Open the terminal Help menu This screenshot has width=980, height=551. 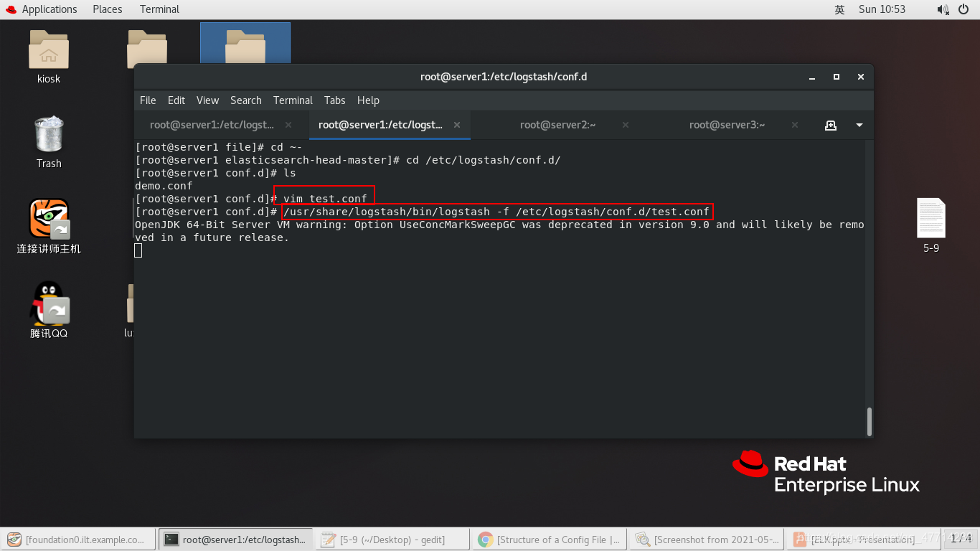[368, 100]
